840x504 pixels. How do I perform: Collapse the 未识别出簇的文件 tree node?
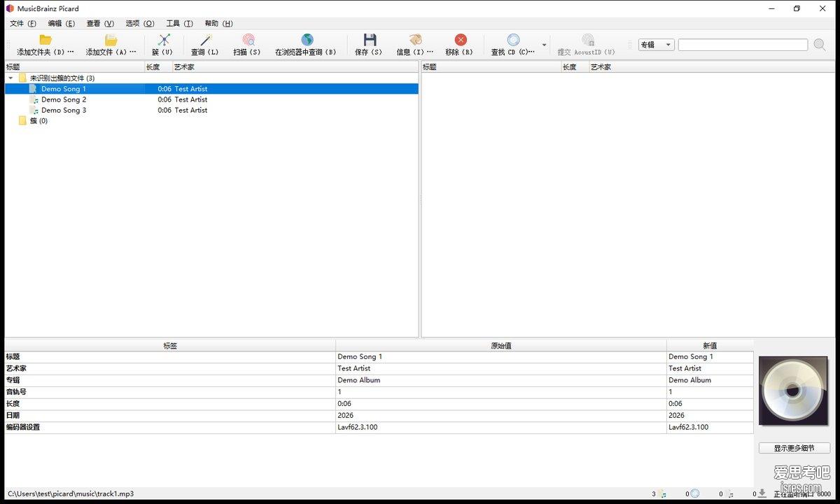click(10, 78)
